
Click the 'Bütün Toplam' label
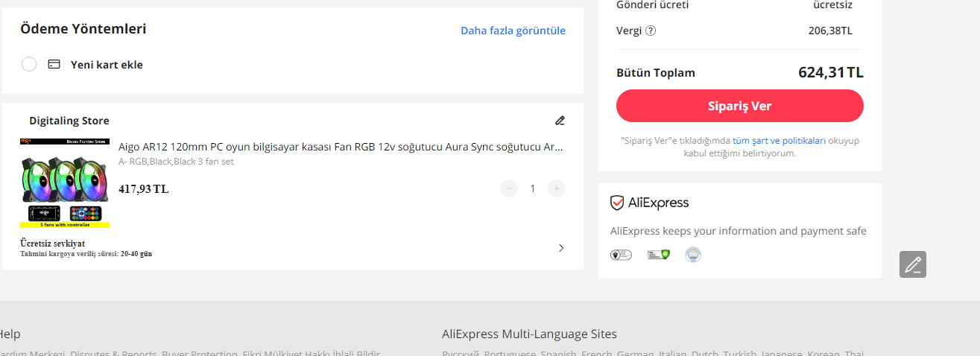[656, 73]
